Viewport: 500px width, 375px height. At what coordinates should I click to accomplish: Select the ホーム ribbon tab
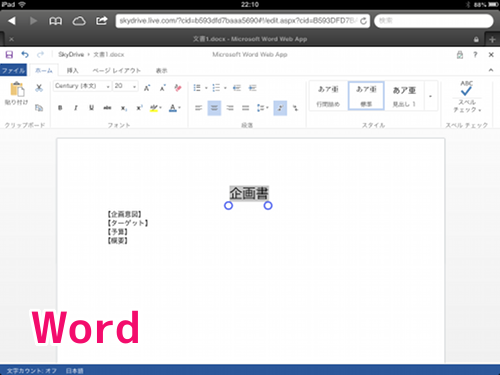click(44, 70)
